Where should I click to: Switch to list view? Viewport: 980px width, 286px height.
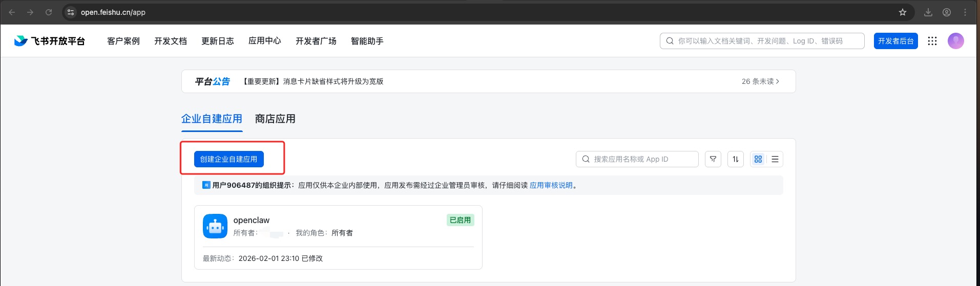[775, 159]
